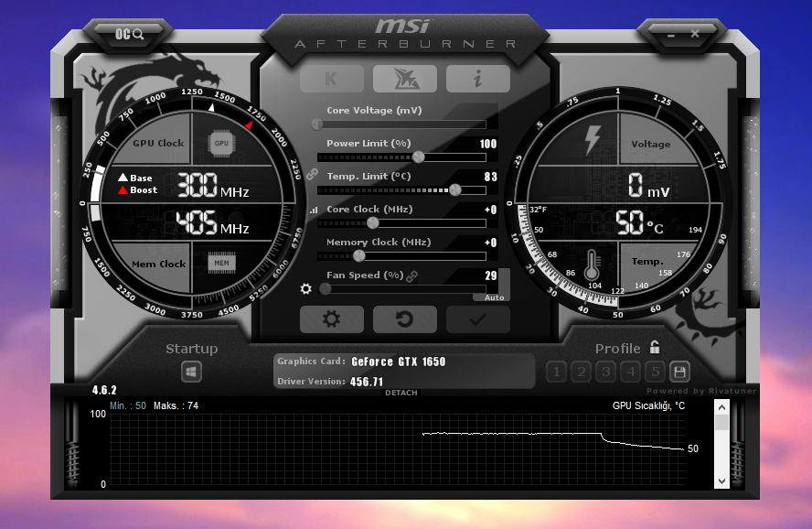Click the 300 MHz GPU clock readout

pyautogui.click(x=213, y=186)
